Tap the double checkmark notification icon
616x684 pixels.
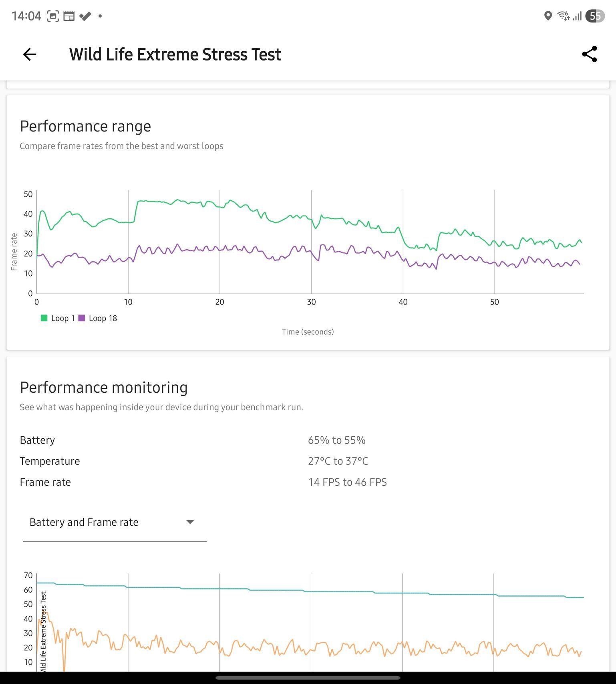pos(85,16)
